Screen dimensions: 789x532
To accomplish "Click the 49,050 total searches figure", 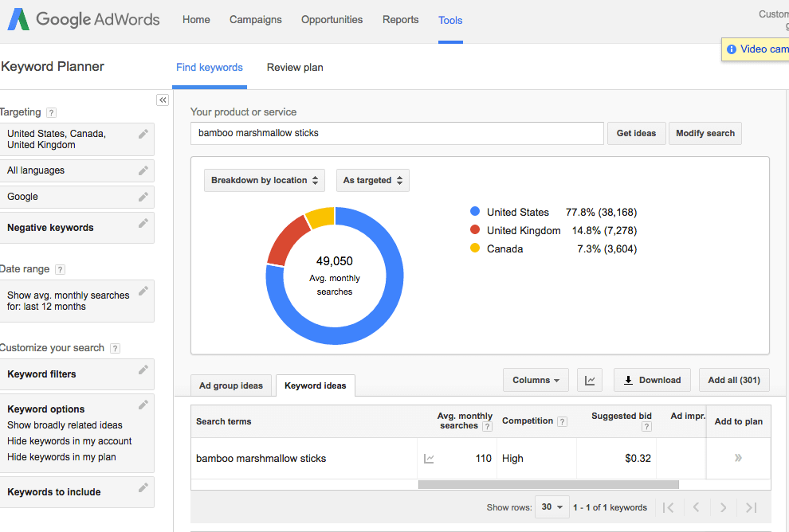I will point(335,261).
